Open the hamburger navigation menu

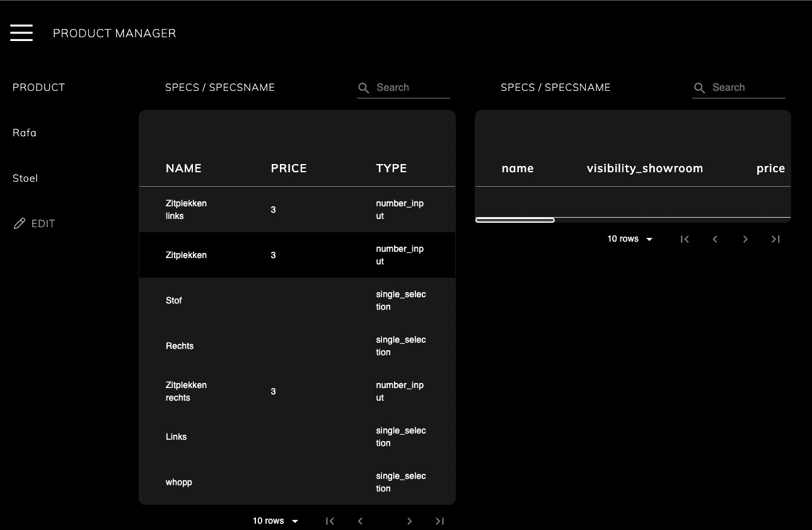coord(21,33)
